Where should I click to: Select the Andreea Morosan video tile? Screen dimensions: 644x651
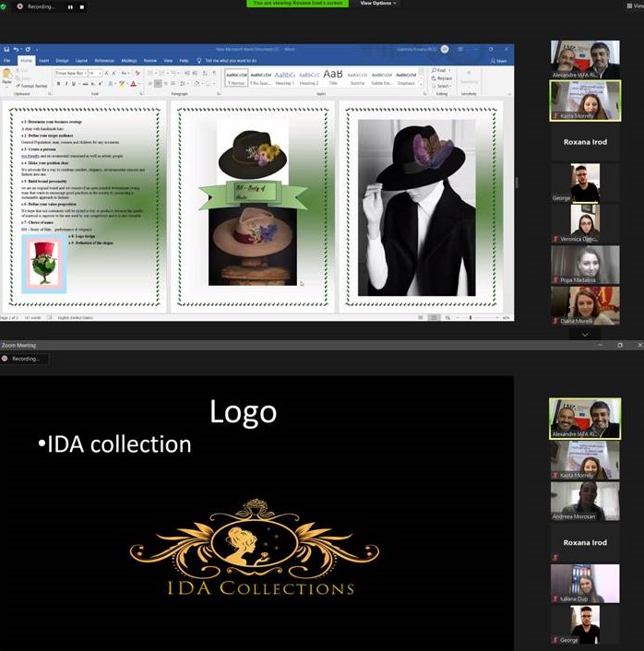tap(585, 501)
